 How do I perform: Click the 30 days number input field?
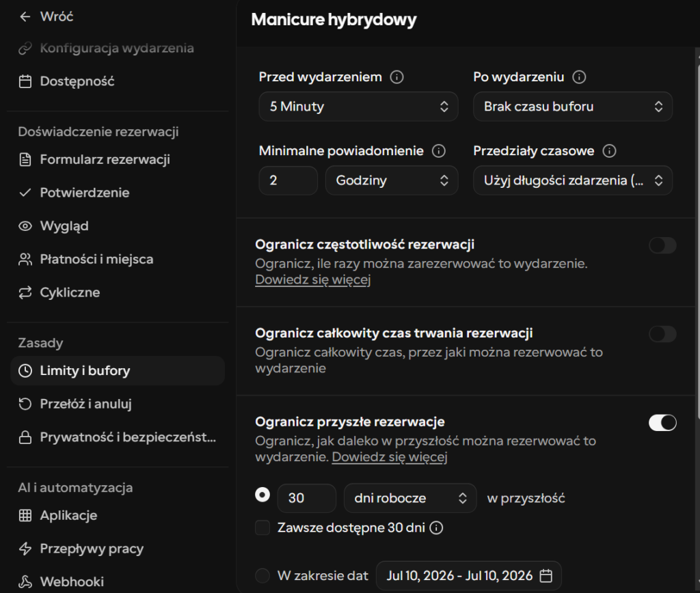click(x=306, y=499)
